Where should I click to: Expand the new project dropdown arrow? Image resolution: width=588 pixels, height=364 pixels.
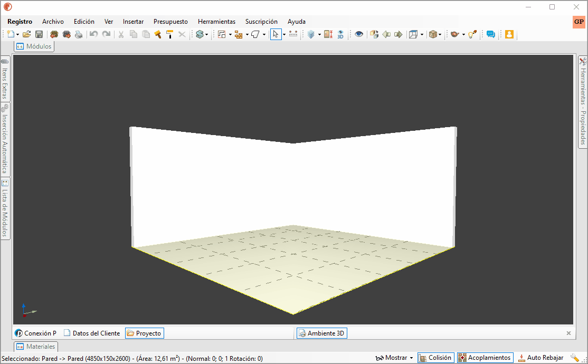17,34
